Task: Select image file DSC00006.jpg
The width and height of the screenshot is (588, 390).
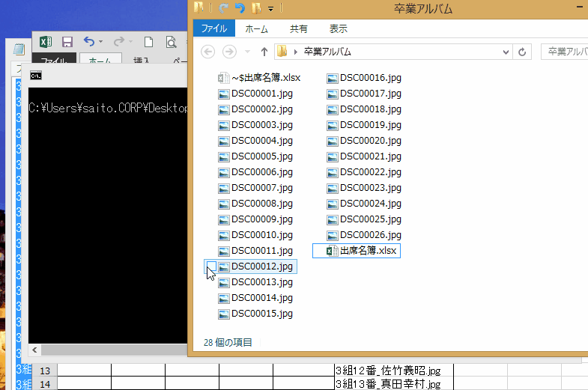Action: [255, 172]
